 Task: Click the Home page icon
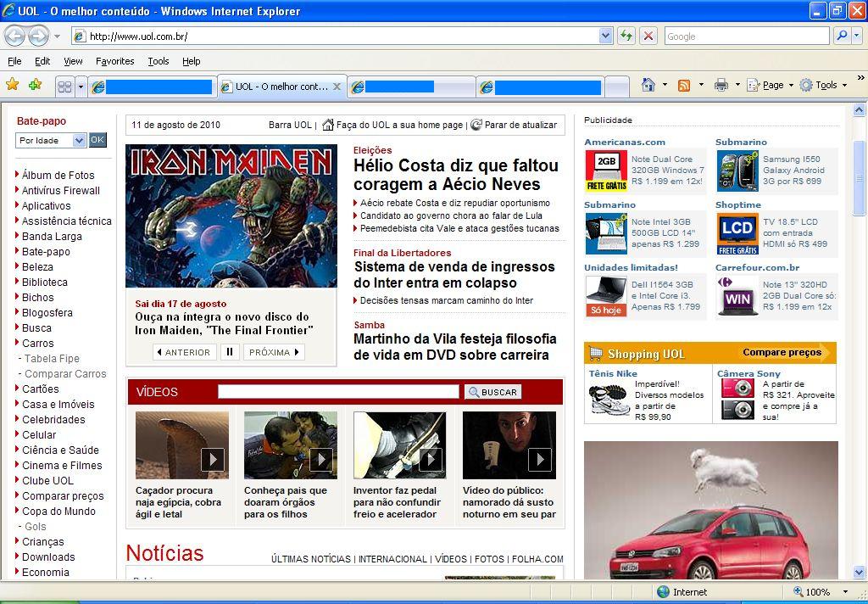tap(648, 85)
